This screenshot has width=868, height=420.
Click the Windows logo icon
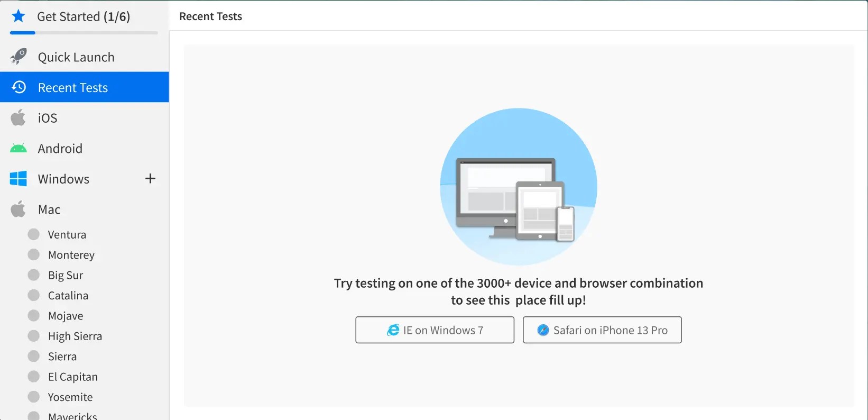pyautogui.click(x=19, y=179)
